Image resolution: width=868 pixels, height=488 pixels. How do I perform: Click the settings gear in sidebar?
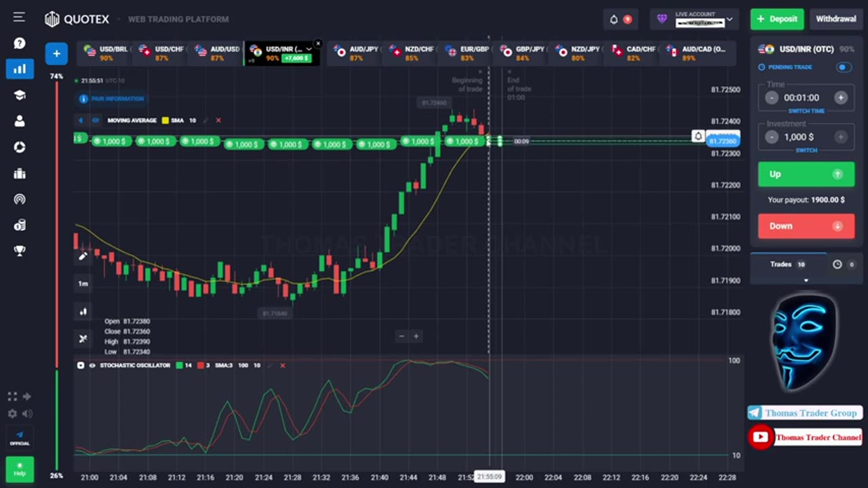tap(12, 413)
